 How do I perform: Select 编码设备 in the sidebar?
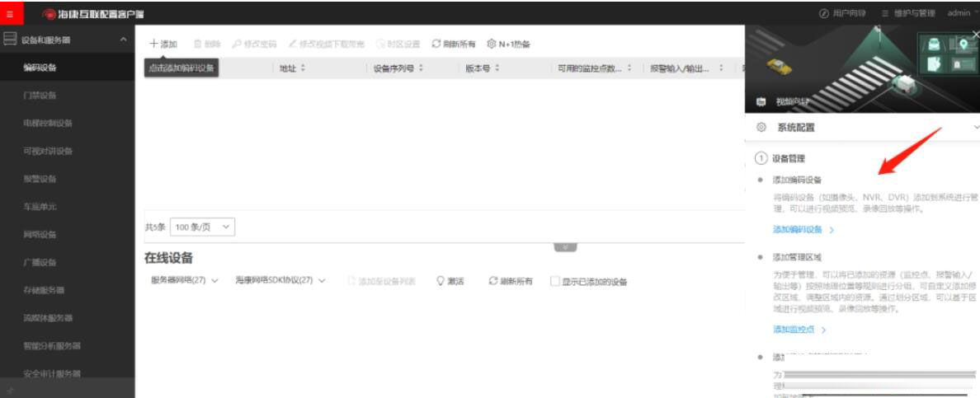click(68, 68)
